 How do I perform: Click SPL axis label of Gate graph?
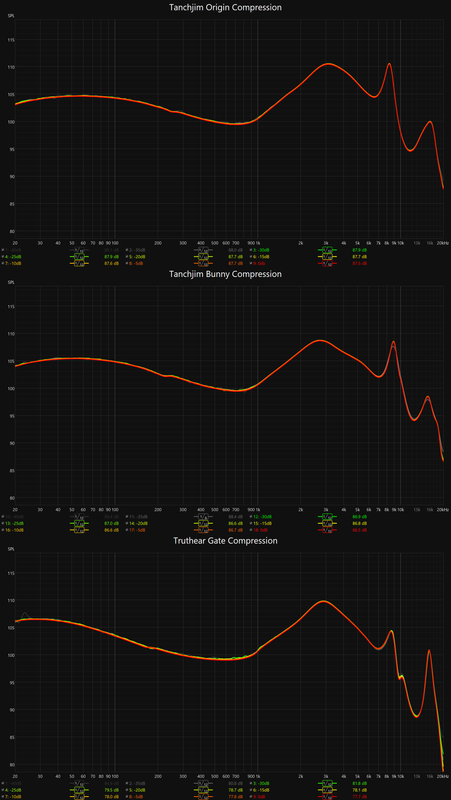click(11, 549)
